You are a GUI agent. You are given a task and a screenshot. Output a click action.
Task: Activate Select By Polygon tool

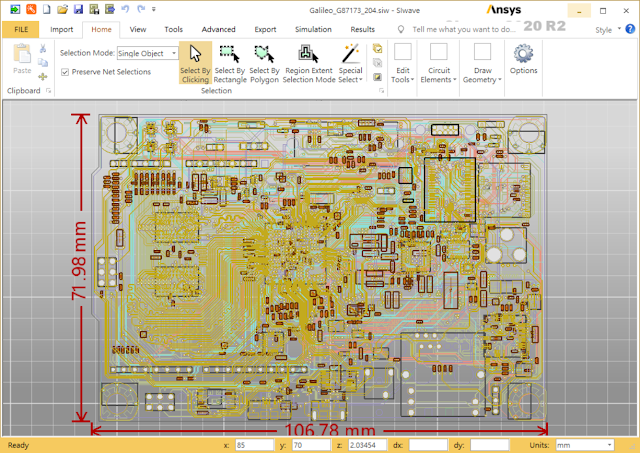click(x=264, y=63)
